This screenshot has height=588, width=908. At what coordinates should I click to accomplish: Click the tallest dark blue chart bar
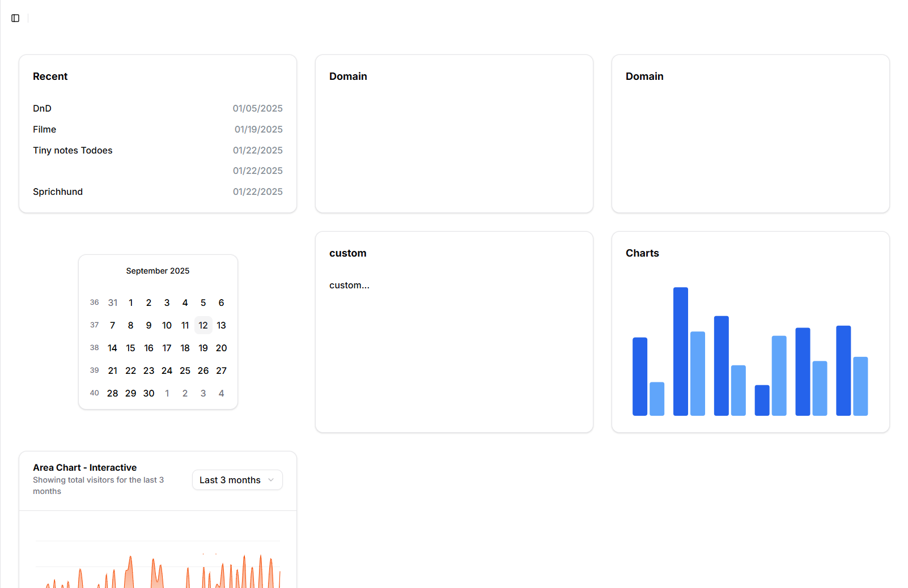click(x=681, y=351)
